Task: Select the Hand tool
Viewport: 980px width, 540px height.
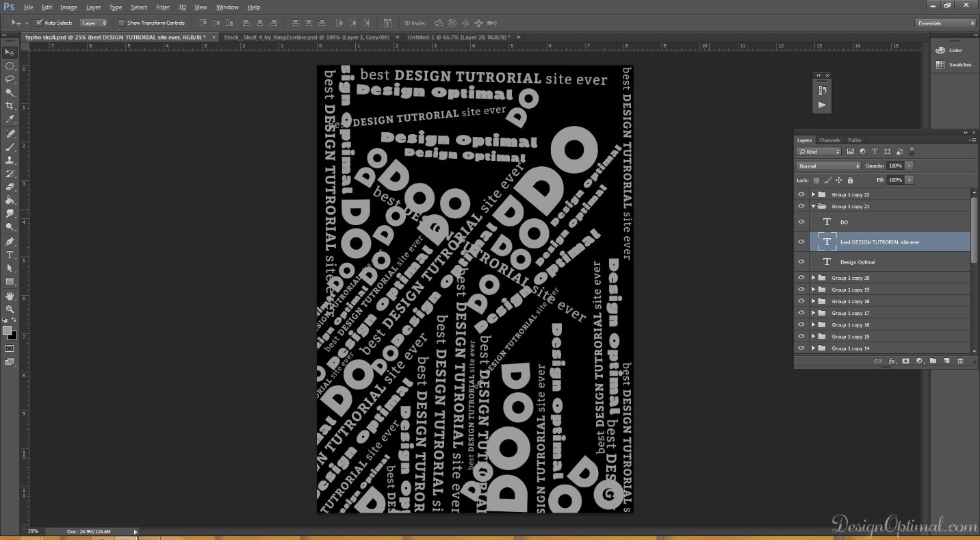Action: coord(10,296)
